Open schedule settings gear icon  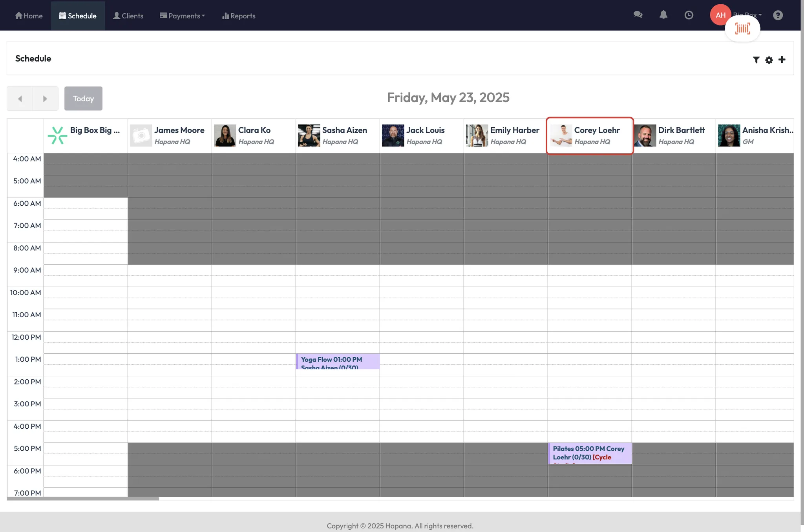point(769,60)
